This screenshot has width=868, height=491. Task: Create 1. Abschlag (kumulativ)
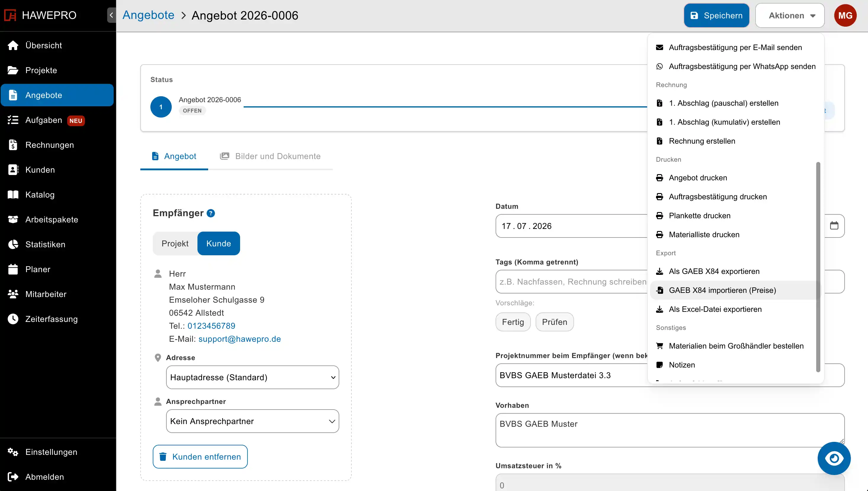(x=736, y=122)
